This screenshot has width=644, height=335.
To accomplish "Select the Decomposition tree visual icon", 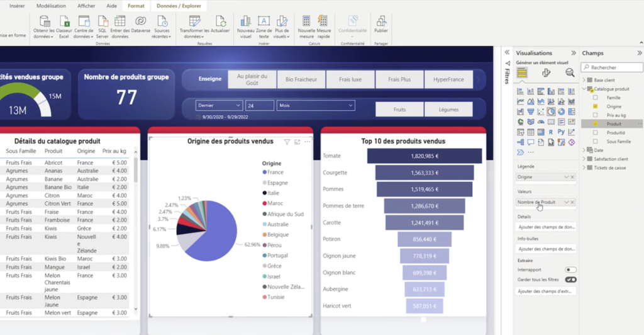I will pyautogui.click(x=520, y=142).
